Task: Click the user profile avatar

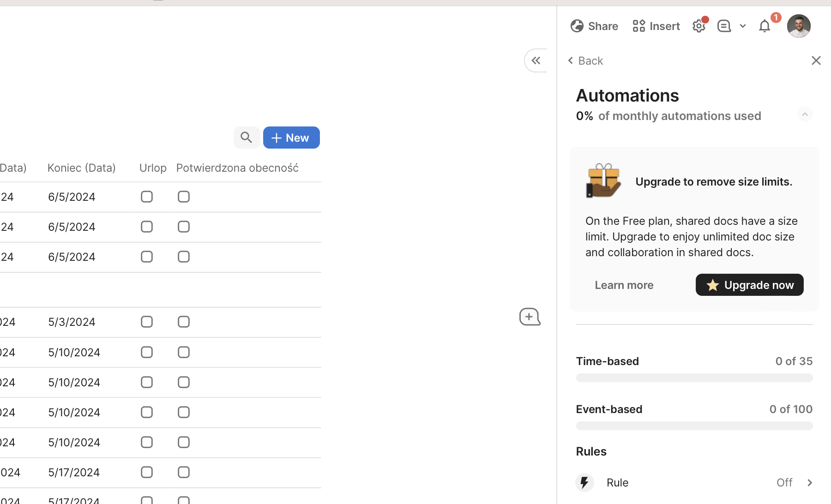Action: [x=799, y=26]
